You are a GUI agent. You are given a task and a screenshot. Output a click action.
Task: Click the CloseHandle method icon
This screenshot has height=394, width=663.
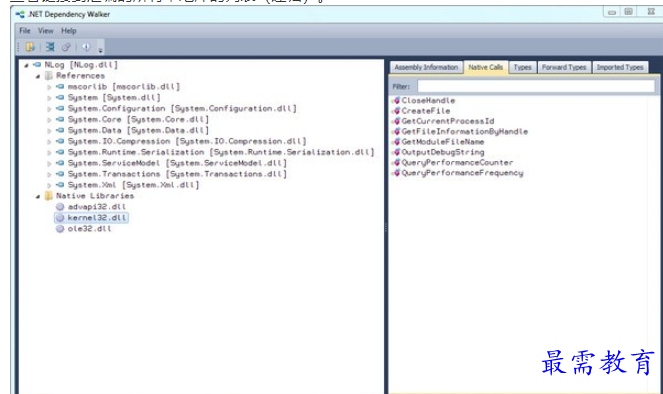[396, 101]
